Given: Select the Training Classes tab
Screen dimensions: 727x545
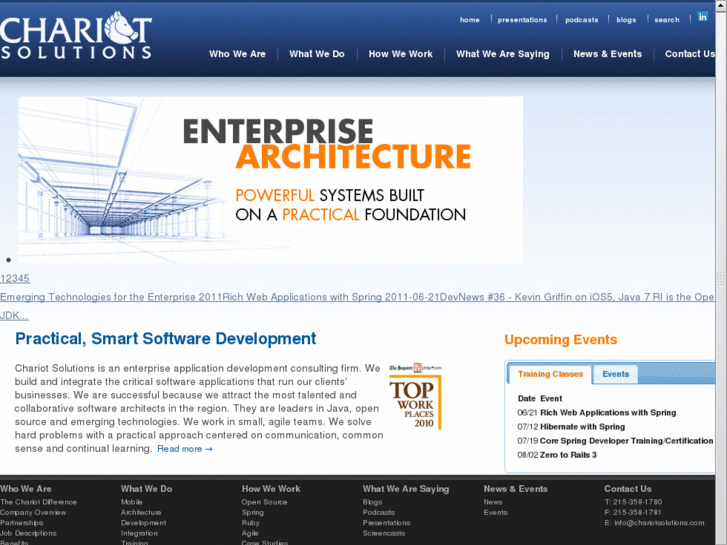Looking at the screenshot, I should click(x=550, y=374).
